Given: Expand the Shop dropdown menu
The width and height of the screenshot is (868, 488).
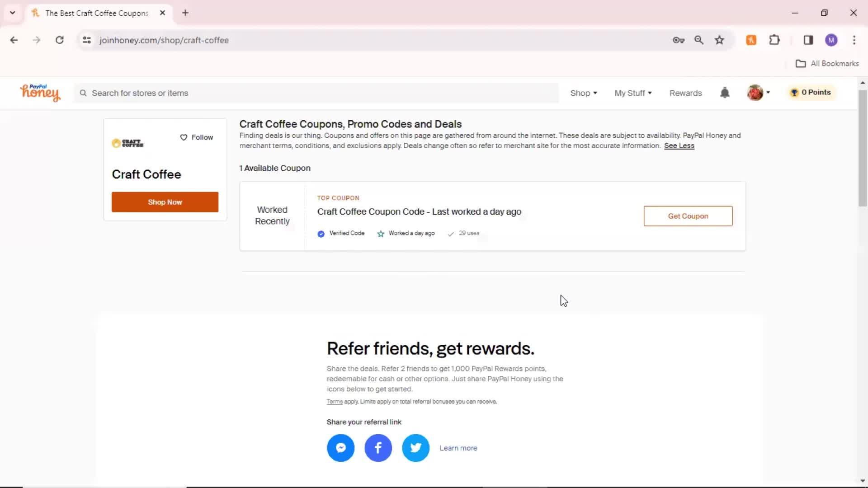Looking at the screenshot, I should 584,93.
